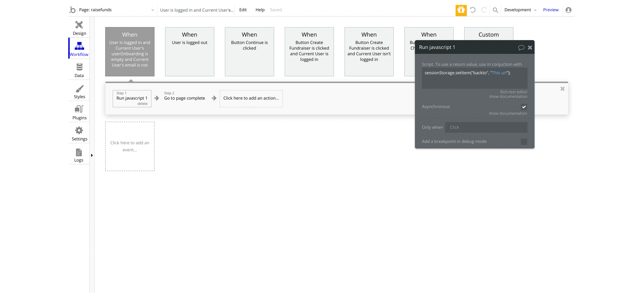Enable the debug mode breakpoint checkbox
Image resolution: width=644 pixels, height=297 pixels.
[524, 141]
